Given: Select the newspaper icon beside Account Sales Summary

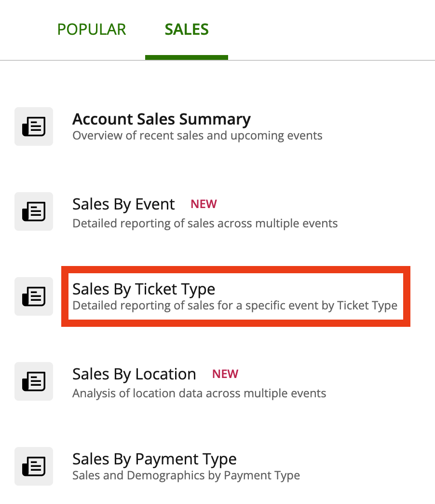Looking at the screenshot, I should point(33,126).
